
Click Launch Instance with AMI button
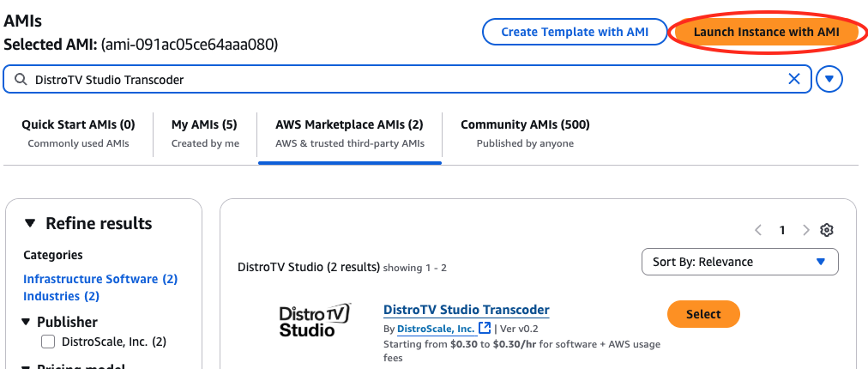tap(766, 32)
